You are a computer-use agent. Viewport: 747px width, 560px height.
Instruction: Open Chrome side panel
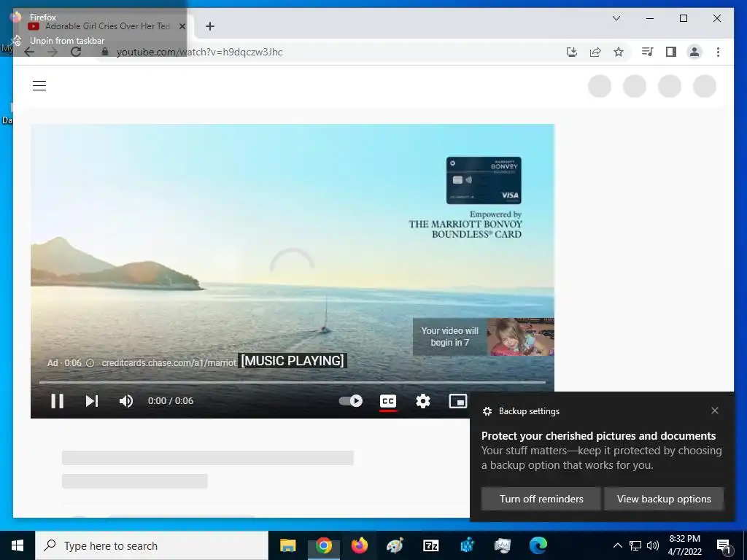[x=671, y=52]
